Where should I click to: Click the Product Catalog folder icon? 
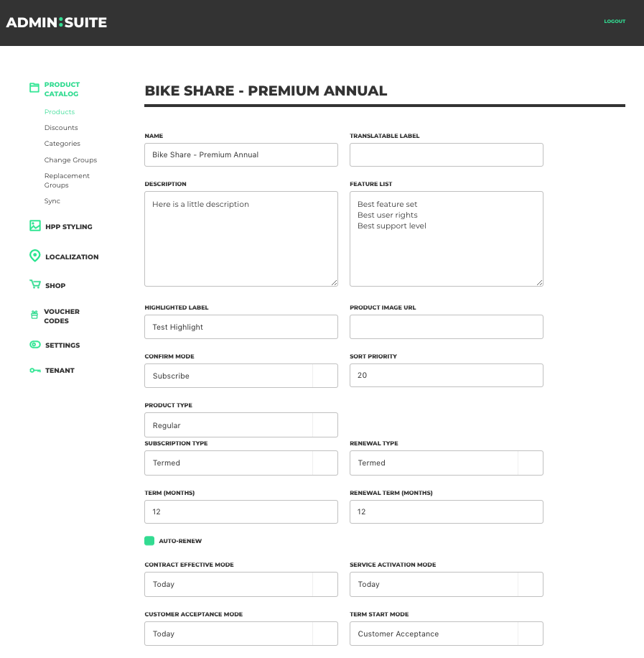34,88
